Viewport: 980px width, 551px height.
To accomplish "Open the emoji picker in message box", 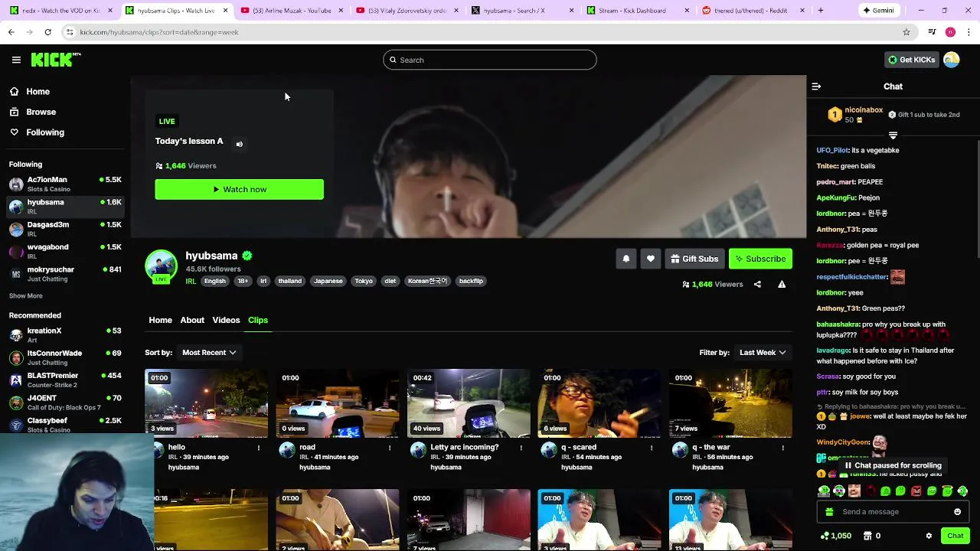I will (957, 512).
